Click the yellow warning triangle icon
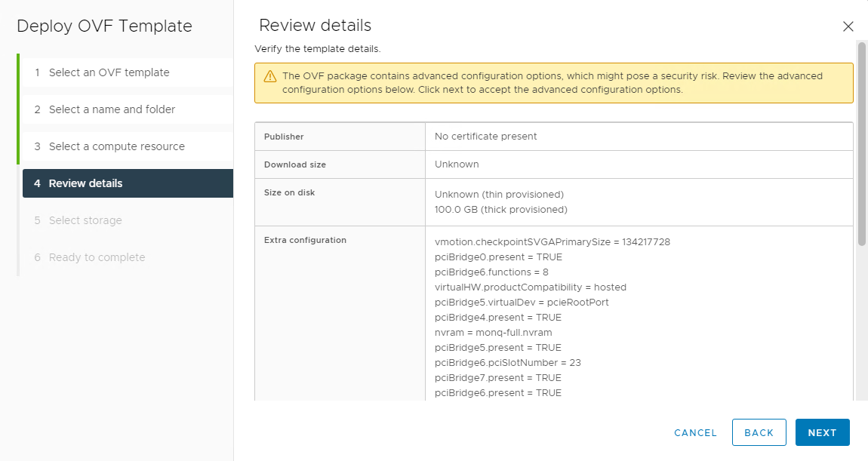 tap(269, 76)
